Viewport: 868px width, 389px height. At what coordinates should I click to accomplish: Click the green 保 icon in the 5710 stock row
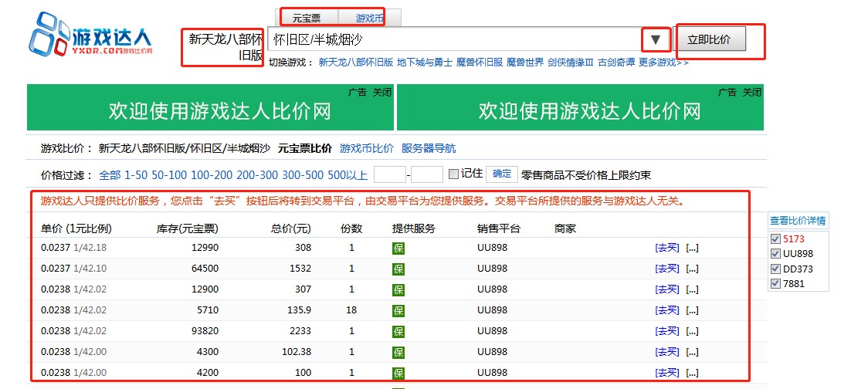pyautogui.click(x=398, y=310)
